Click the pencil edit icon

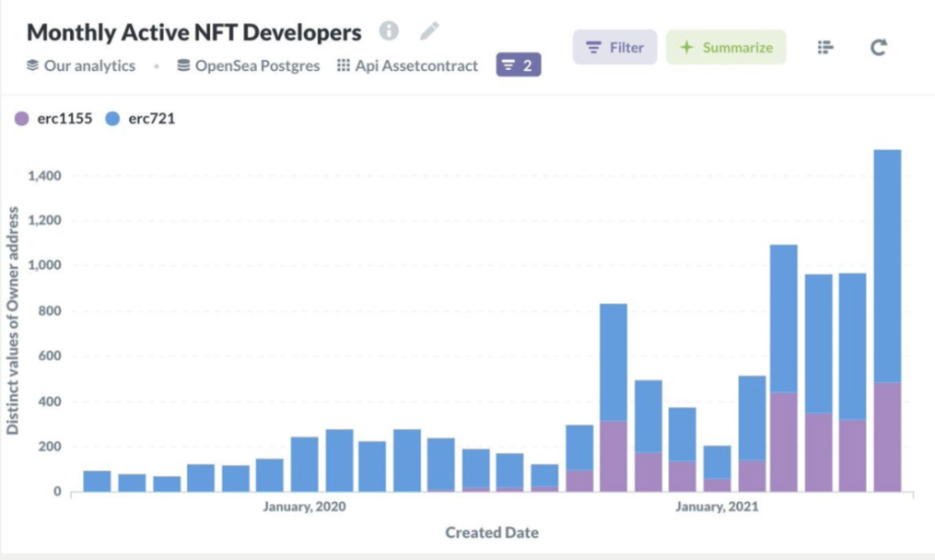click(429, 31)
